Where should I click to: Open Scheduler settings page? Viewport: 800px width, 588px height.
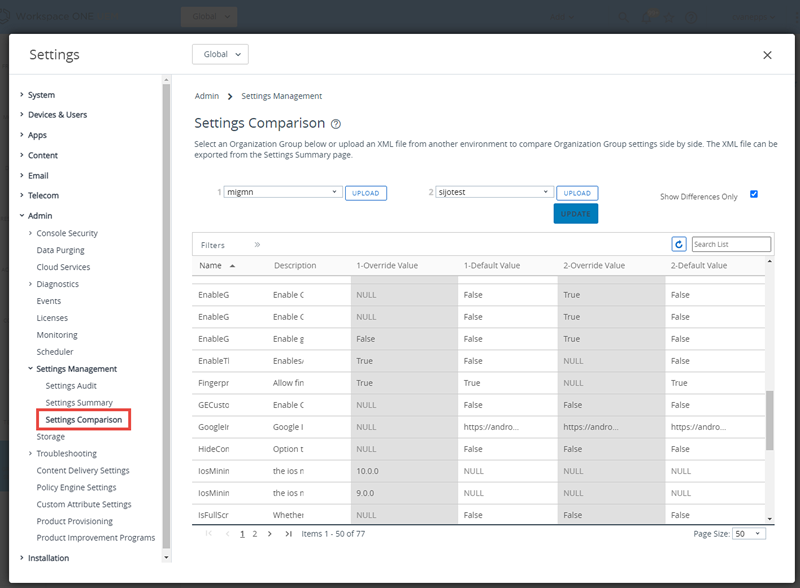pyautogui.click(x=55, y=352)
